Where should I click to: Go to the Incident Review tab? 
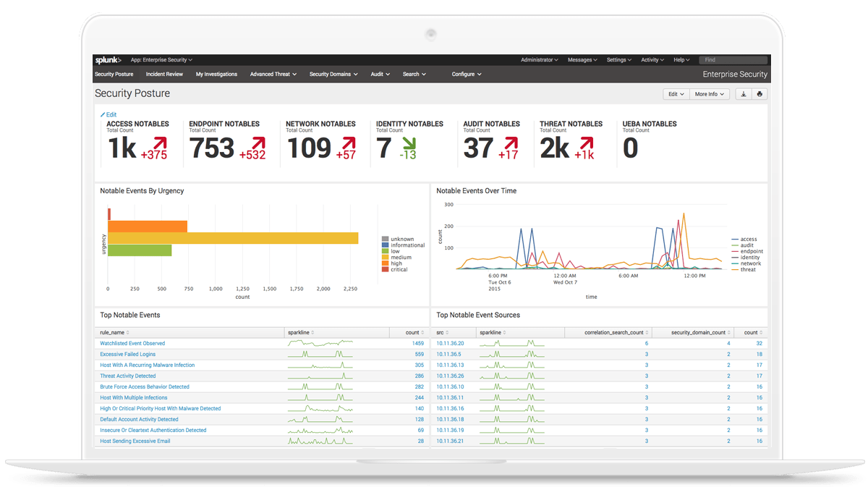pos(164,74)
